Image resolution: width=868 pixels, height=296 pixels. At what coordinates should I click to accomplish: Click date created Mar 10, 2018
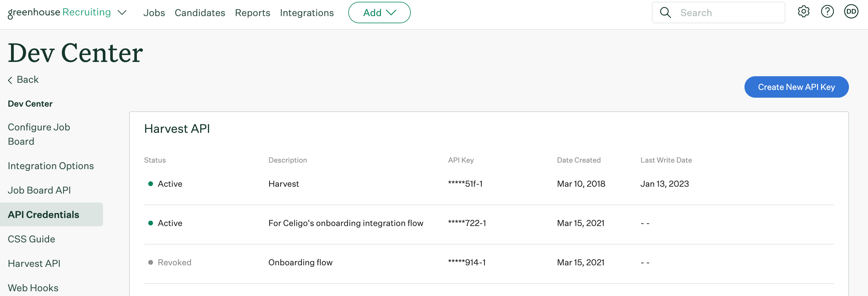tap(581, 184)
